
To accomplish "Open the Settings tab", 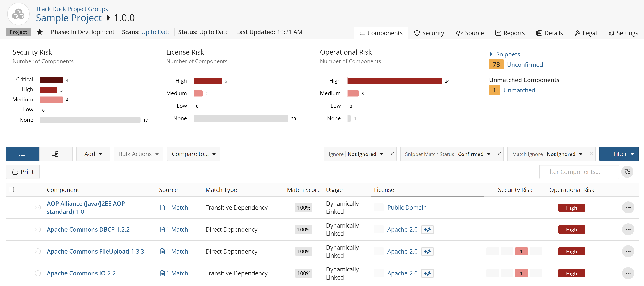I will (623, 33).
